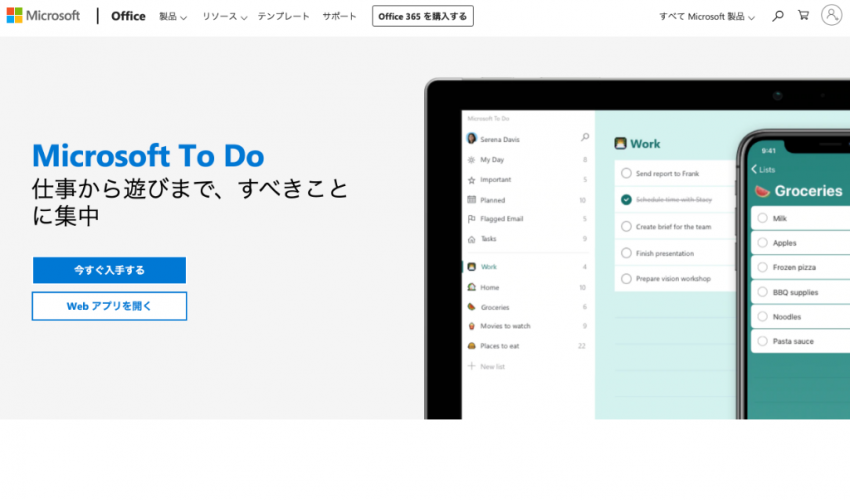Open the search magnifier icon in header
Viewport: 850px width, 500px height.
click(778, 16)
